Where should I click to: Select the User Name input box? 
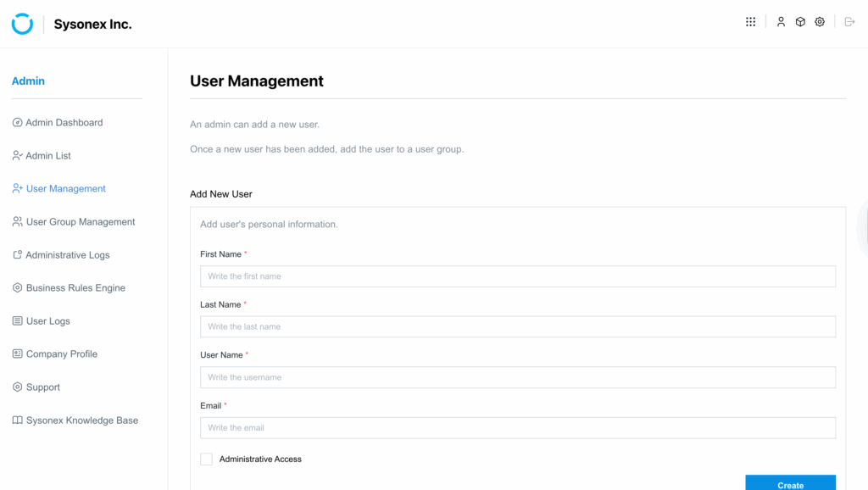pyautogui.click(x=517, y=377)
